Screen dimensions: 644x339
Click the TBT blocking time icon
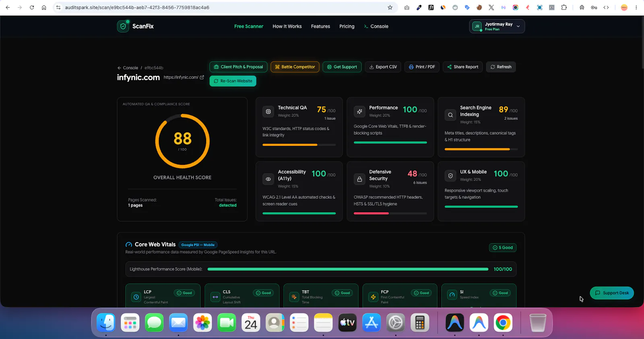(x=294, y=297)
